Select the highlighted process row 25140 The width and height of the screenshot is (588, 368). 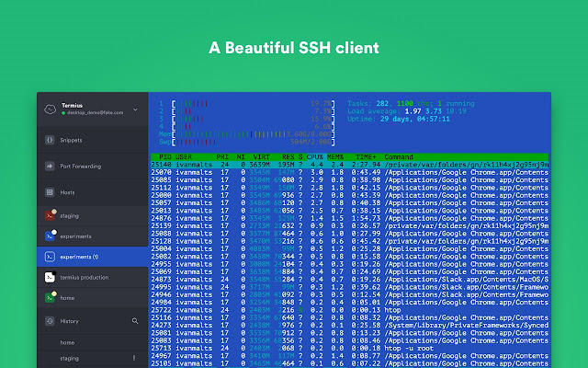point(349,165)
